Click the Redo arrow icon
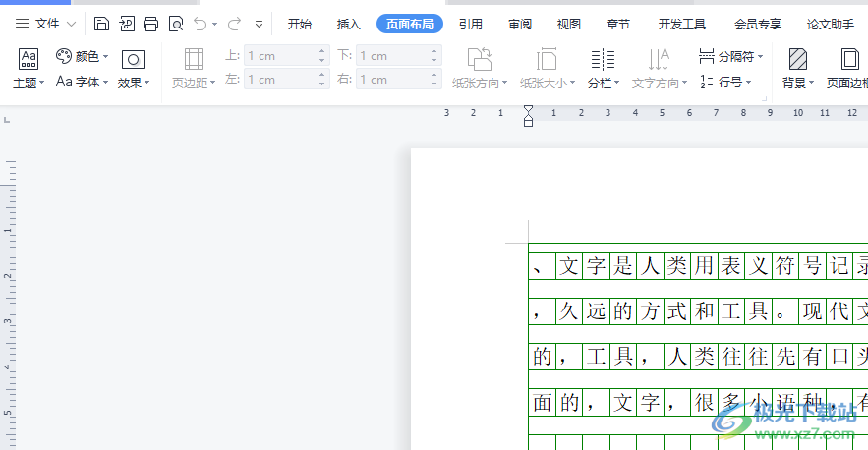This screenshot has width=868, height=450. [x=235, y=24]
